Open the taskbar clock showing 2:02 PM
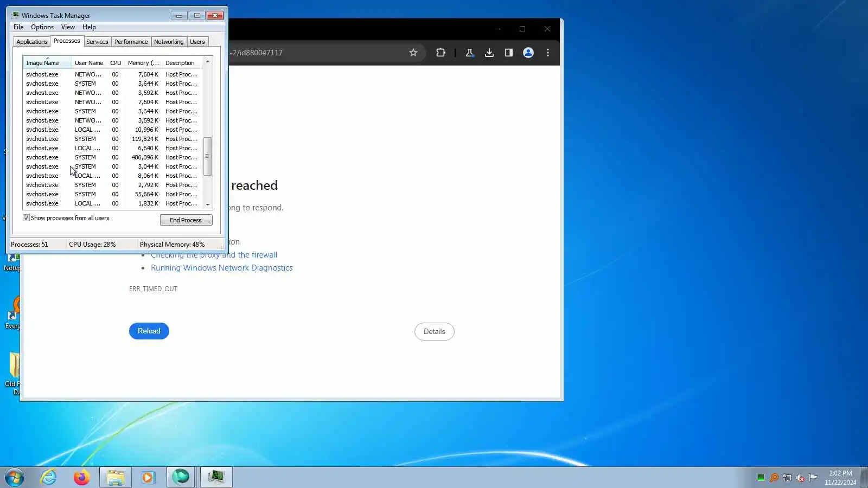The height and width of the screenshot is (488, 868). point(840,478)
